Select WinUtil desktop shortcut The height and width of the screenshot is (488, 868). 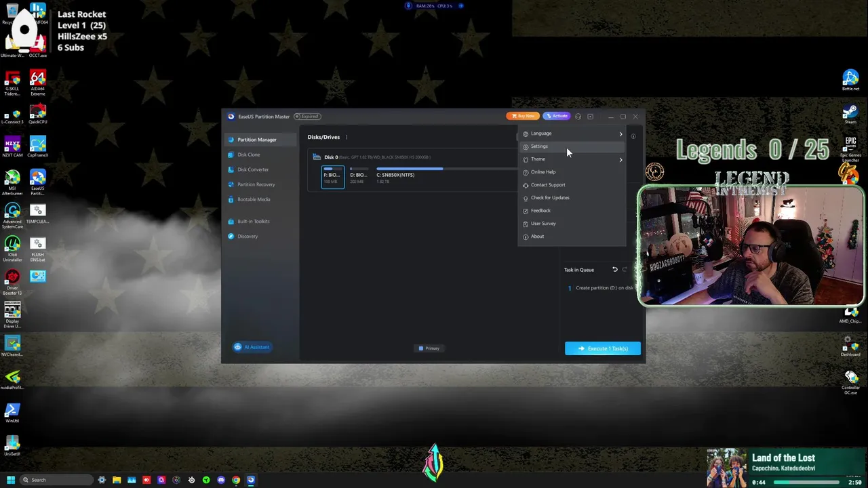coord(12,413)
